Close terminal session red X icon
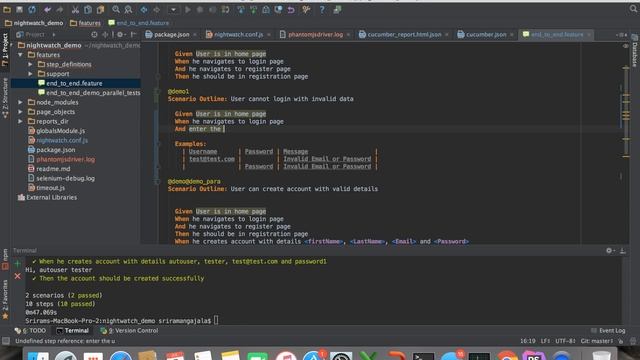This screenshot has width=640, height=360. (18, 276)
